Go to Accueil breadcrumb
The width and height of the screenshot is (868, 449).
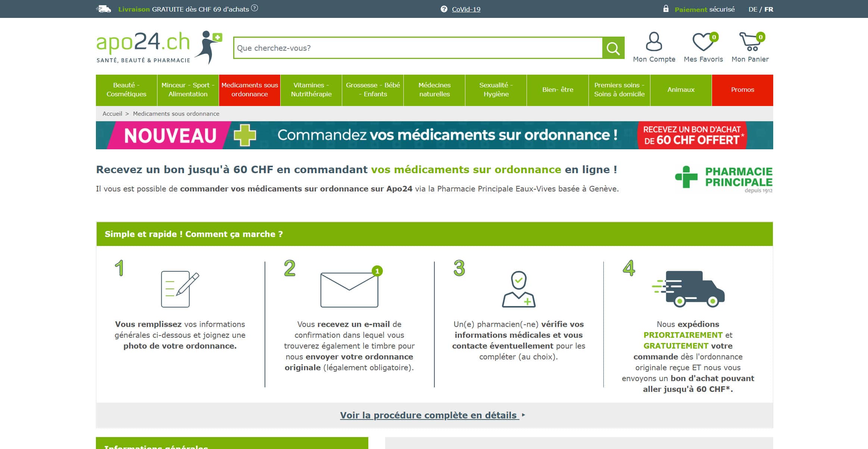click(x=112, y=113)
